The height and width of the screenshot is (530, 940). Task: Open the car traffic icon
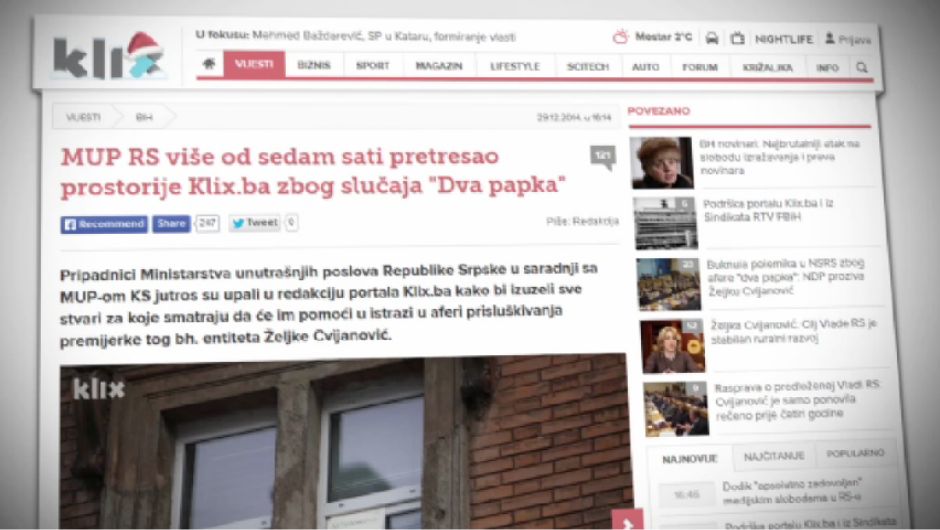pos(712,38)
